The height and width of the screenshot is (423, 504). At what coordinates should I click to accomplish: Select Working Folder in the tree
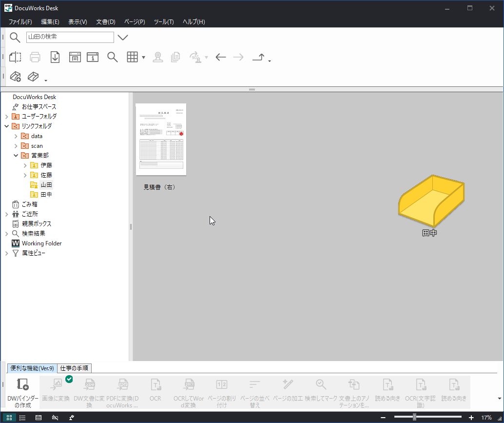[x=41, y=243]
